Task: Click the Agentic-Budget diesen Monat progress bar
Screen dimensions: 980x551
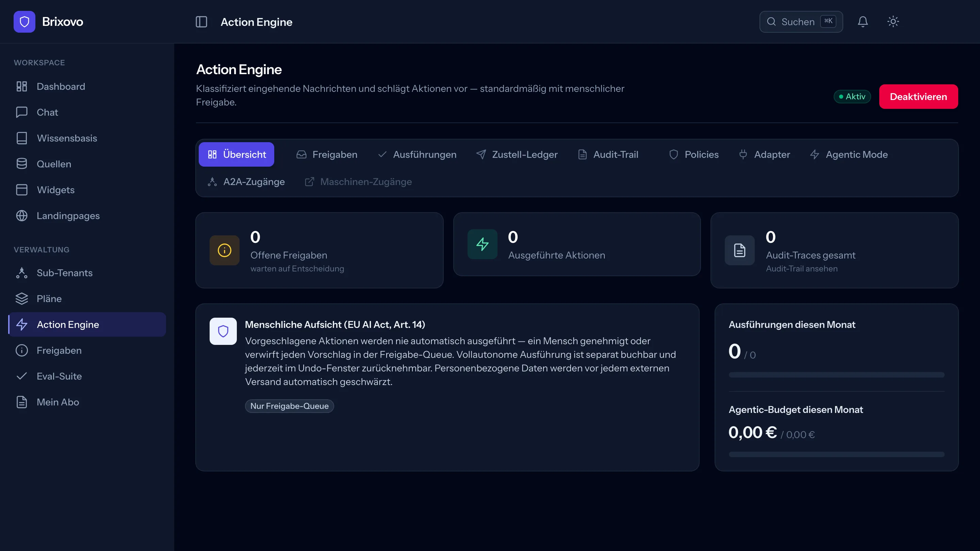Action: pyautogui.click(x=836, y=454)
